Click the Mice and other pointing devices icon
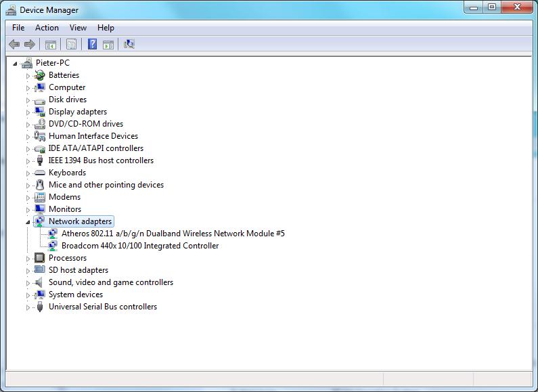Screen dimensions: 538x392 click(40, 185)
